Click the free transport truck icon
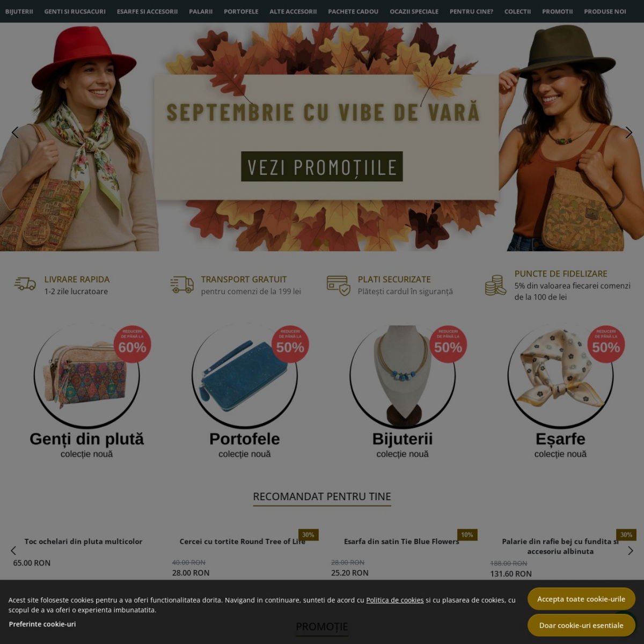 click(182, 284)
